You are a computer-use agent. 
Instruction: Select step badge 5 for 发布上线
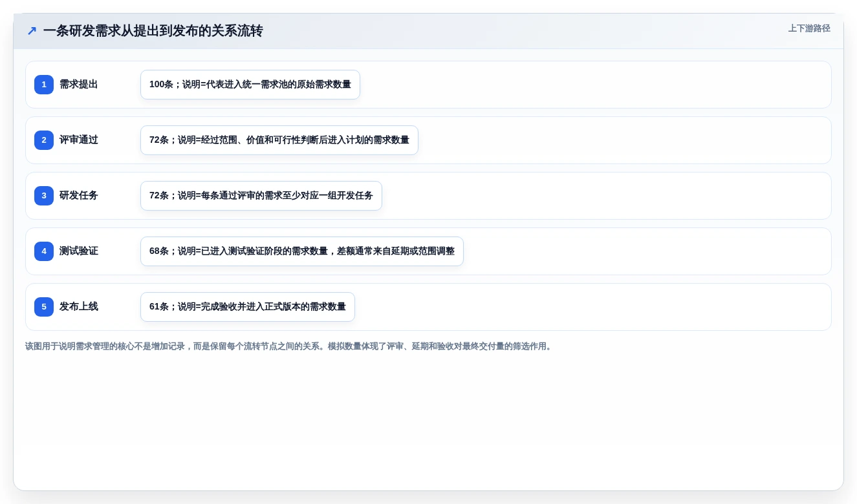pyautogui.click(x=44, y=307)
